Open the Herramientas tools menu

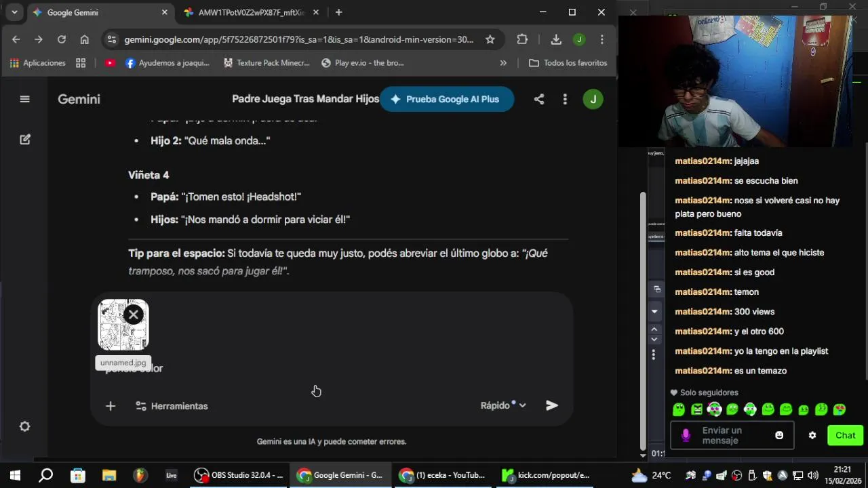172,406
